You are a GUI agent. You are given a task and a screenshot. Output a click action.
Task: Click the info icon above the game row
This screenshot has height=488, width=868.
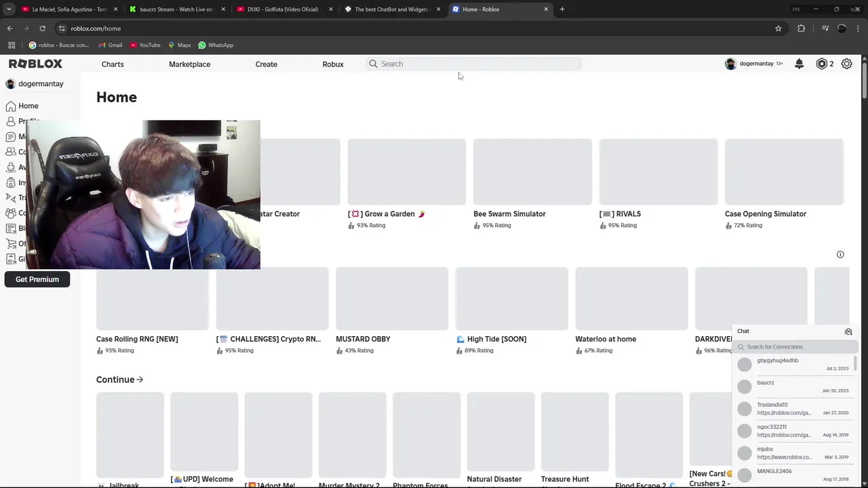tap(840, 254)
